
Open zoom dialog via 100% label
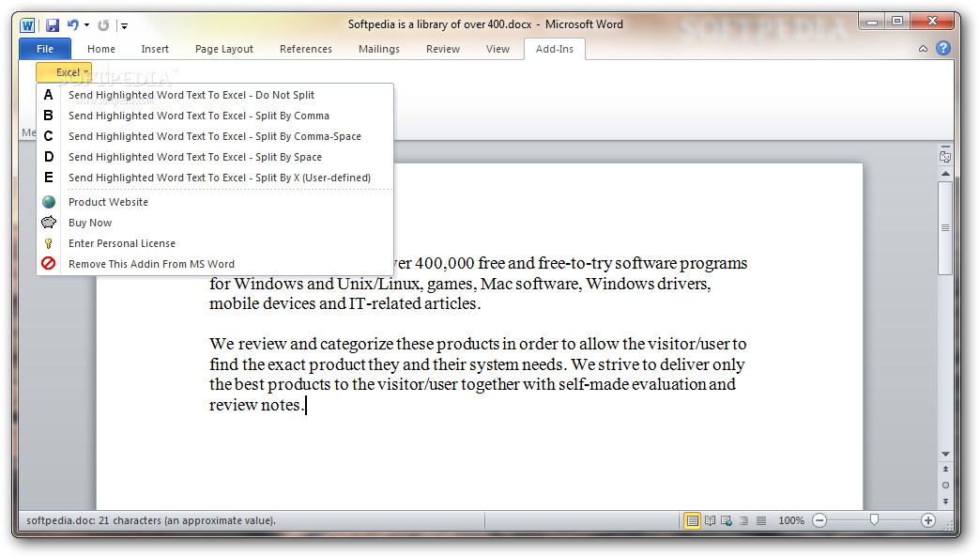(x=791, y=520)
